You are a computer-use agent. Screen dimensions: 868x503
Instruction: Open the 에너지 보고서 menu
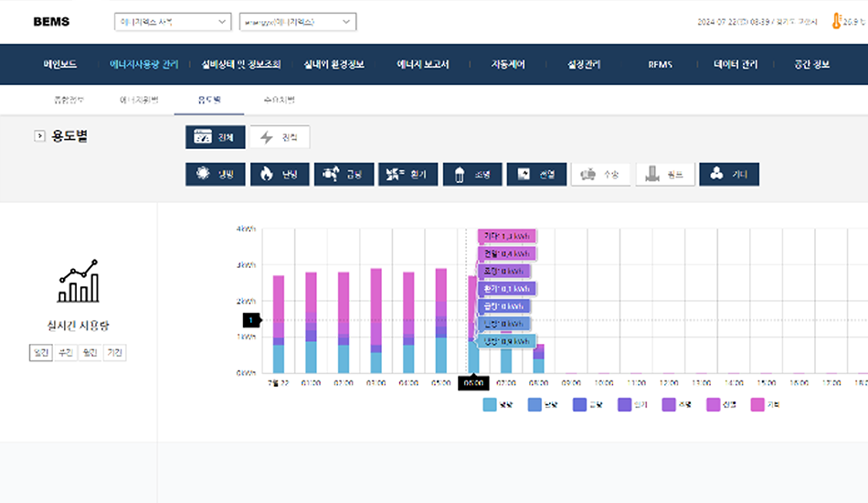(423, 64)
